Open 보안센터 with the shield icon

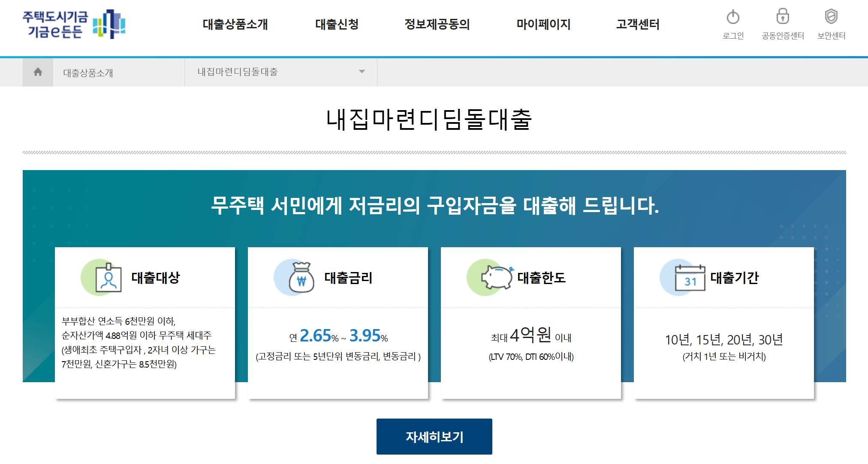[x=831, y=17]
